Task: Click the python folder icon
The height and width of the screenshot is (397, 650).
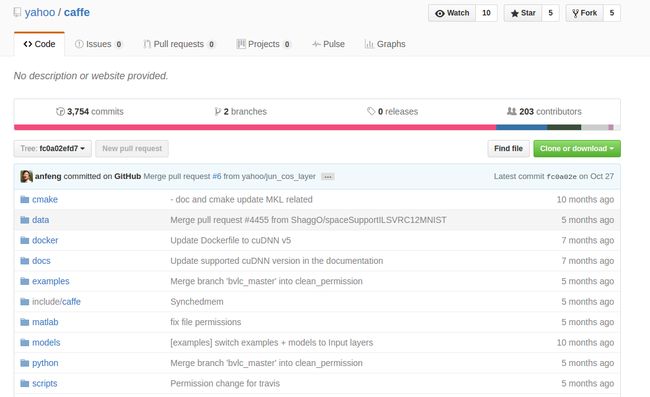Action: point(25,363)
